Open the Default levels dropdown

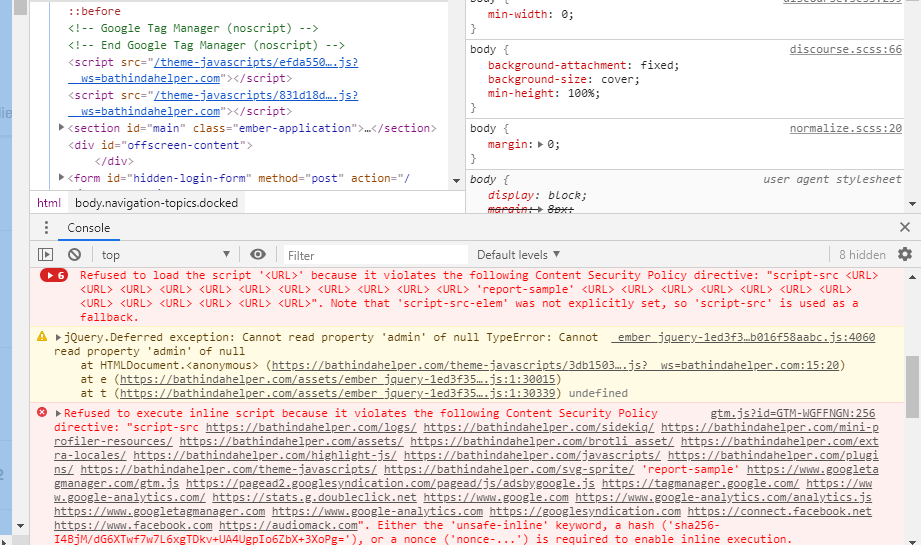coord(518,254)
